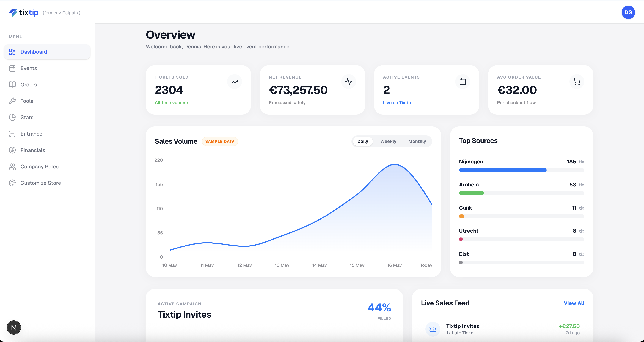Click the Tools wrench icon
The height and width of the screenshot is (342, 644).
pos(12,101)
